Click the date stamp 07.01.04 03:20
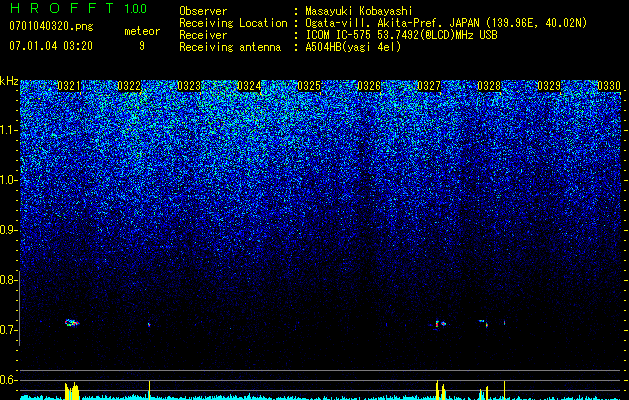Screen dimensions: 629x400 point(51,46)
